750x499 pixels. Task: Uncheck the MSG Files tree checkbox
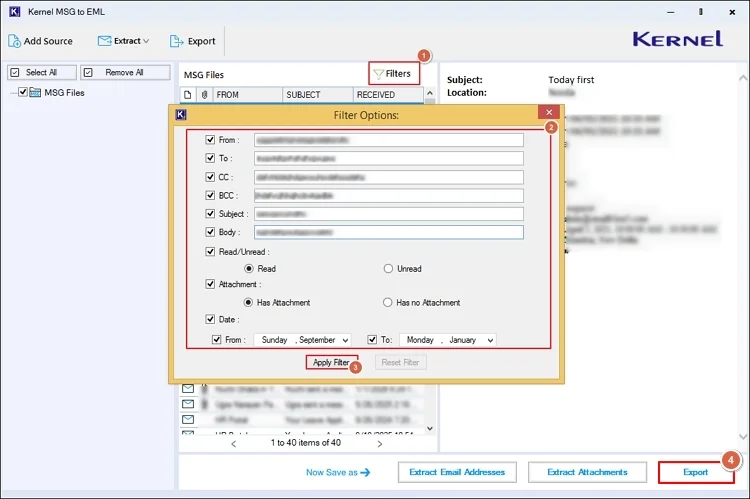[22, 92]
